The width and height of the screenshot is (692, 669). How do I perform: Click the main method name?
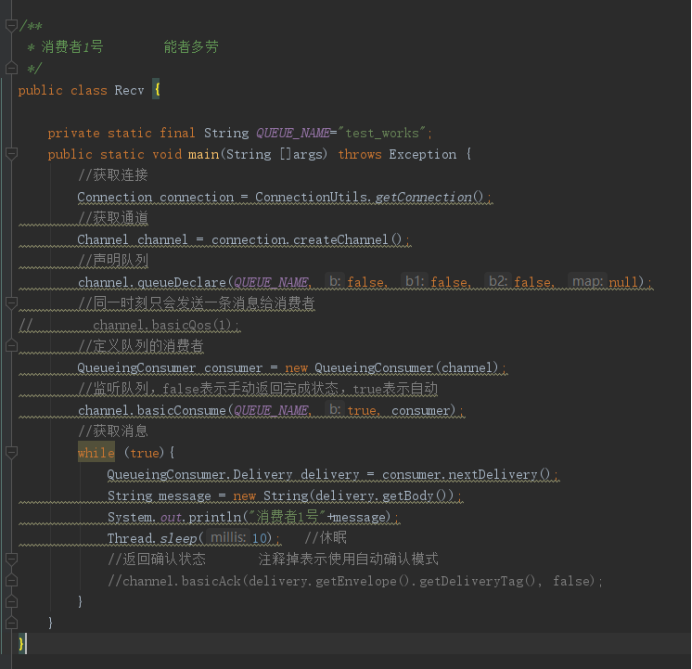[x=203, y=154]
